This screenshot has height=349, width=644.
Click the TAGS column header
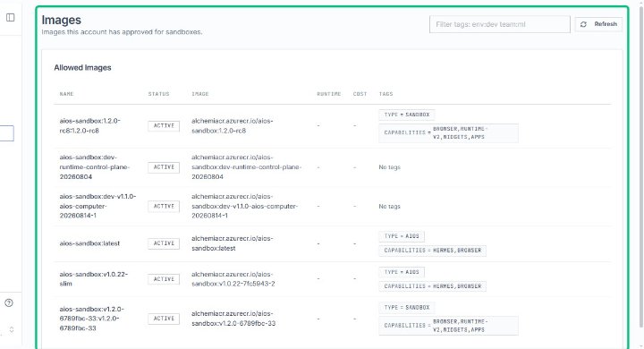386,94
